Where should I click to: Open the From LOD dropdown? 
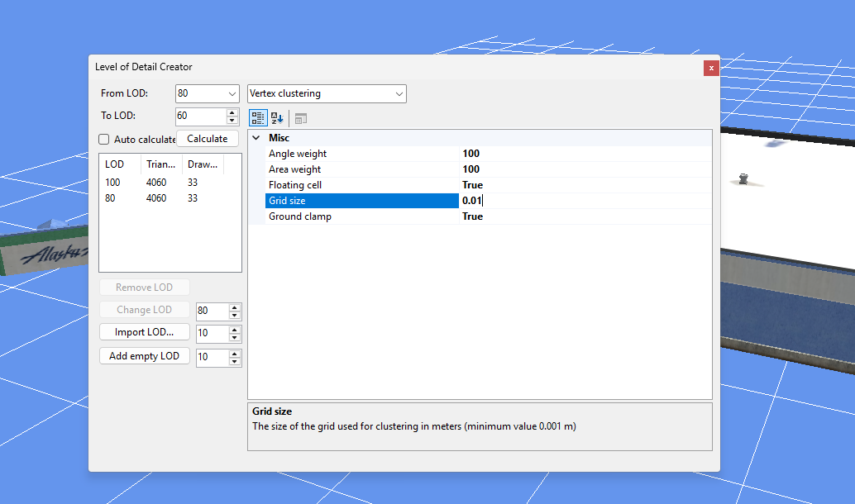click(x=231, y=93)
